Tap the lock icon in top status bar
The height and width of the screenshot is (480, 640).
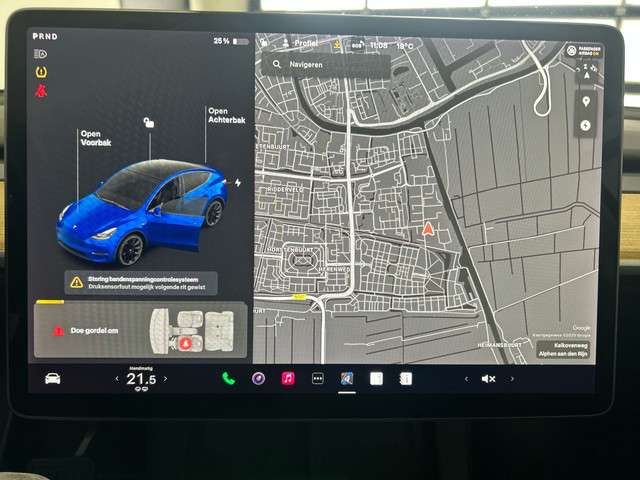(264, 42)
